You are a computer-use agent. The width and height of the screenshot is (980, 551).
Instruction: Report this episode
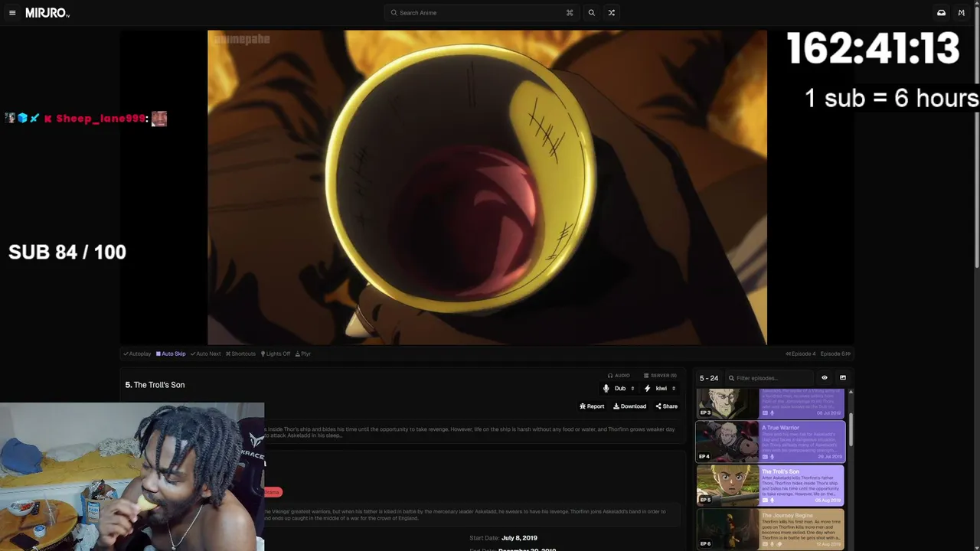pos(592,406)
